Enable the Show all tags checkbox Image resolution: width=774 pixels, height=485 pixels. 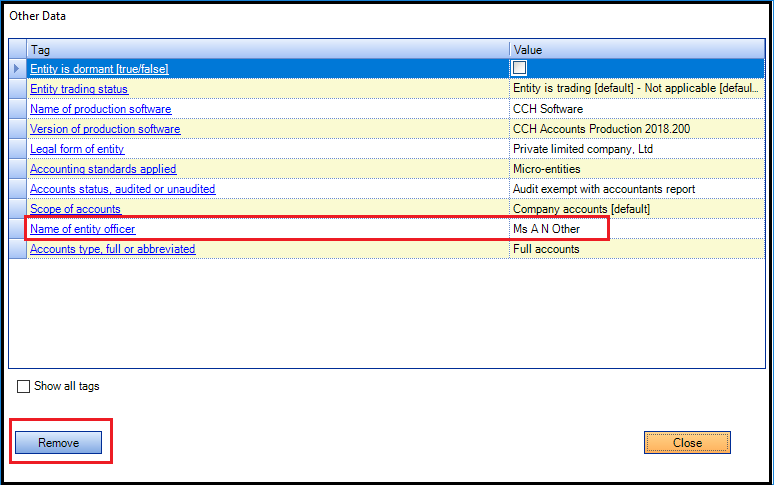[x=24, y=387]
